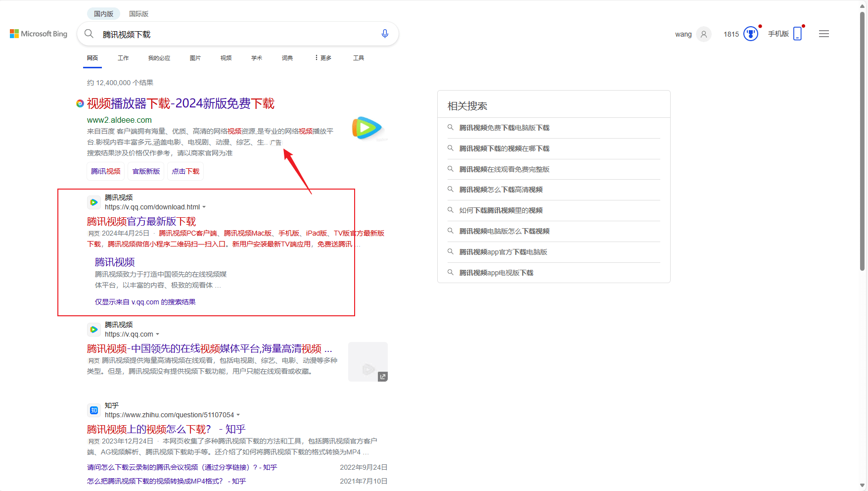Select the 视频 tab

click(x=226, y=58)
